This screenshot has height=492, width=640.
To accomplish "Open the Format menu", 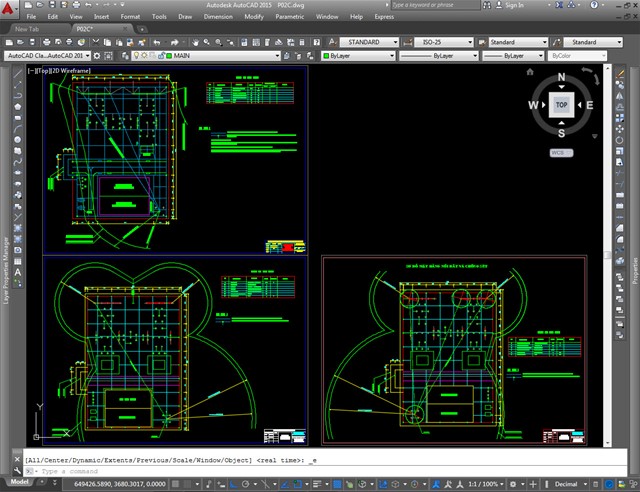I will pos(130,17).
